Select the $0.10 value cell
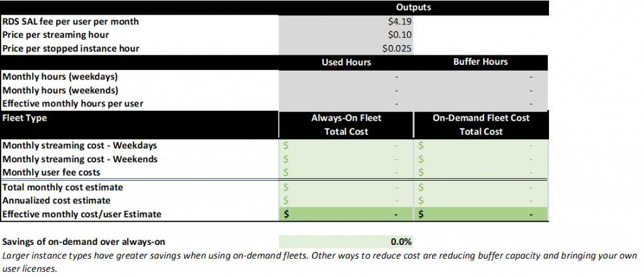Image resolution: width=644 pixels, height=277 pixels. 346,35
